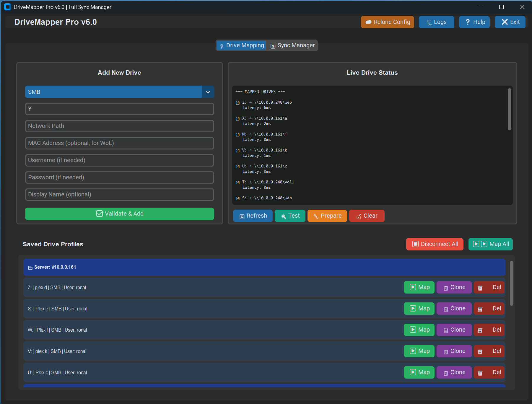Image resolution: width=532 pixels, height=404 pixels.
Task: Click the DriveMapper app icon in title bar
Action: point(8,7)
